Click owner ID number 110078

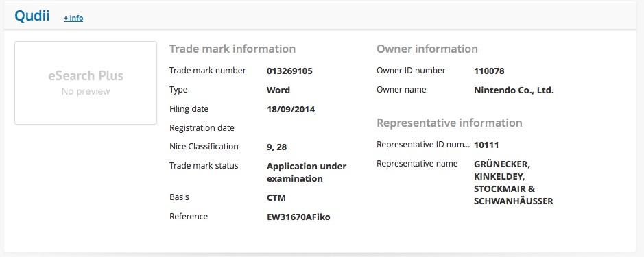click(489, 71)
